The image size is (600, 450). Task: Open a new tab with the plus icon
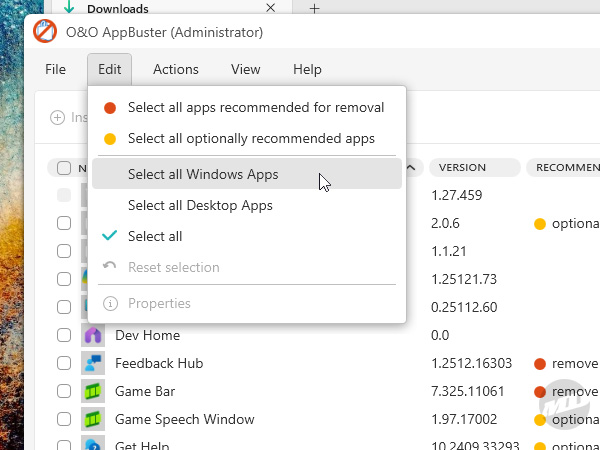[314, 9]
